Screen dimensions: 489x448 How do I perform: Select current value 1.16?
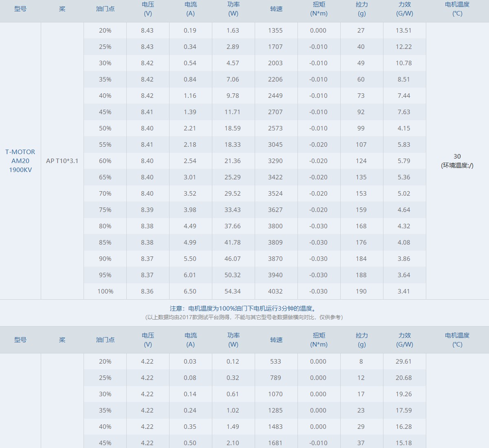click(x=190, y=95)
